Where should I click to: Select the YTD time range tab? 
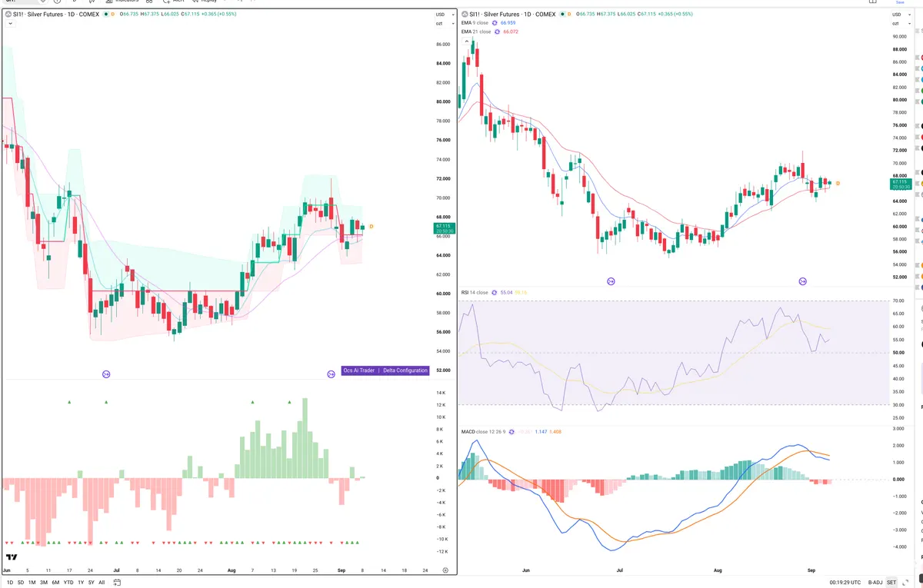68,583
